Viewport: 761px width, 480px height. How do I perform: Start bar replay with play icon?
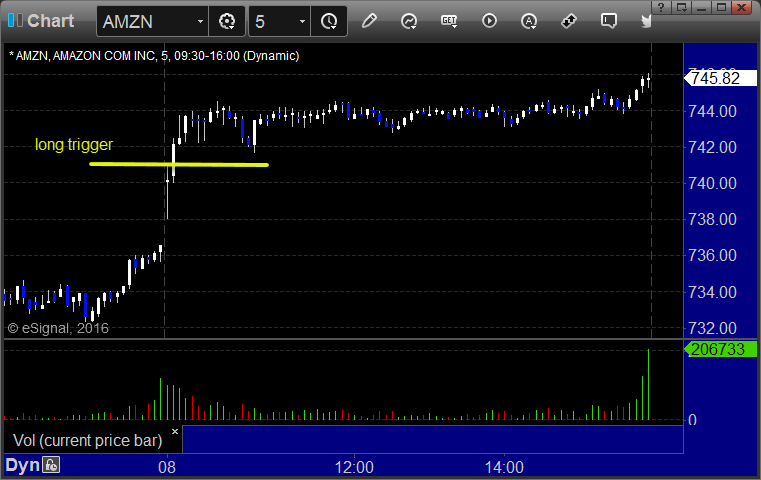click(489, 21)
